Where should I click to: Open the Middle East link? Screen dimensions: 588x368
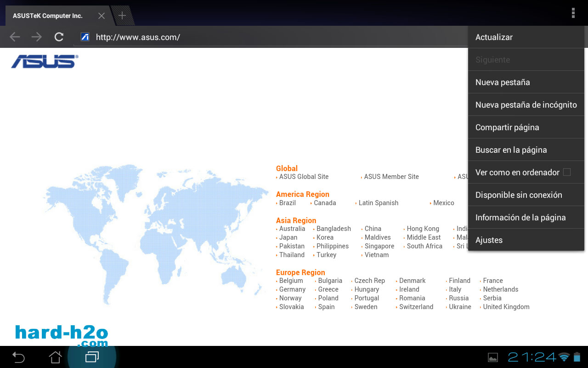[424, 237]
